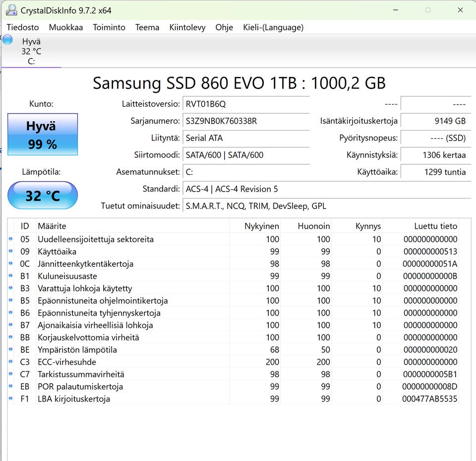Image resolution: width=476 pixels, height=461 pixels.
Task: Click status dot beside Ympäristön lämpötila
Action: pyautogui.click(x=11, y=350)
